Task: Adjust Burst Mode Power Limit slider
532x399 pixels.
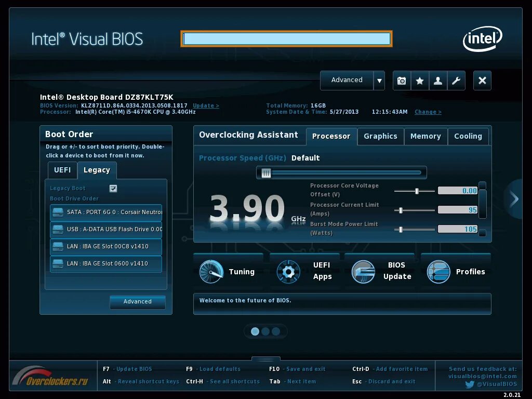Action: (401, 230)
